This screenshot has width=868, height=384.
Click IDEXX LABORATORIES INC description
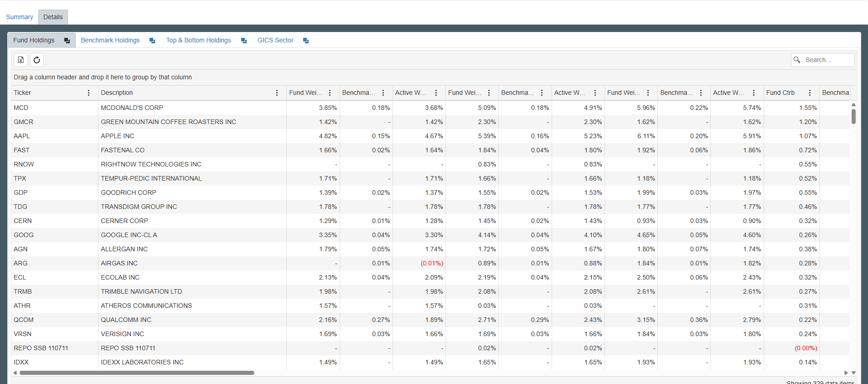tap(142, 362)
